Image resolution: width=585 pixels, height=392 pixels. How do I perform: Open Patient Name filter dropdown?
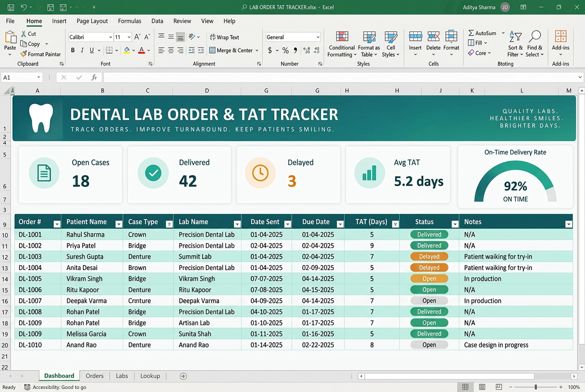(119, 224)
